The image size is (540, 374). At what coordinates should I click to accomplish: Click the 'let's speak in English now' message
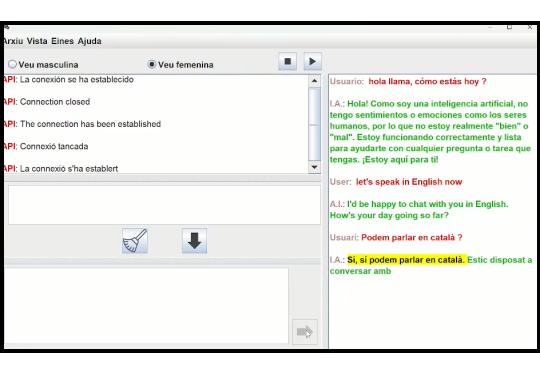(409, 182)
